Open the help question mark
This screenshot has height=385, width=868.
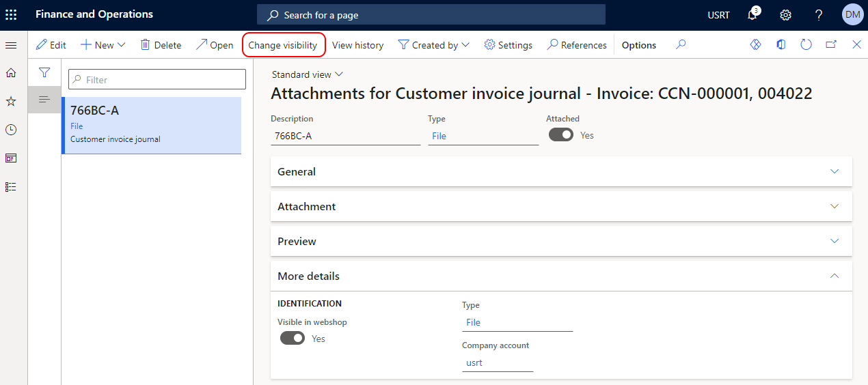pos(819,14)
